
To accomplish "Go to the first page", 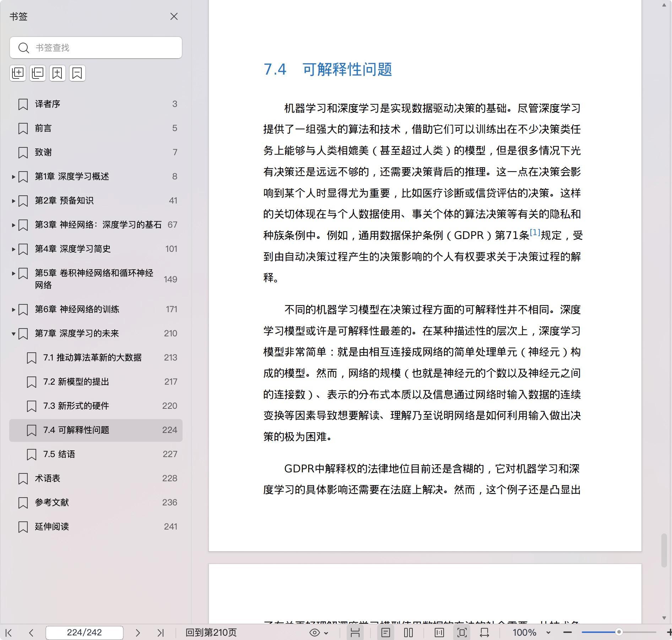I will (9, 633).
